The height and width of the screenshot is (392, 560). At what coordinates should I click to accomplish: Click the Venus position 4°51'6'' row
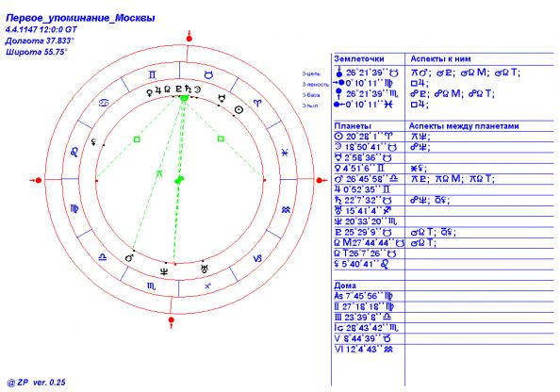pos(359,168)
